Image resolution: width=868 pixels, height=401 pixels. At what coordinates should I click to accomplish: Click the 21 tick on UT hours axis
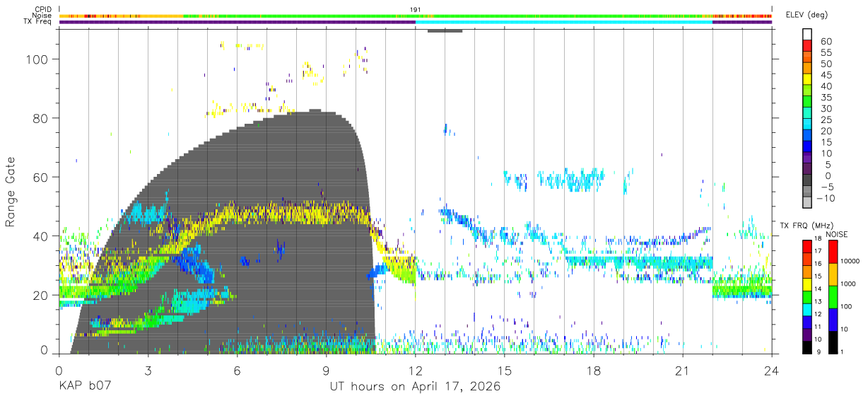pyautogui.click(x=683, y=371)
